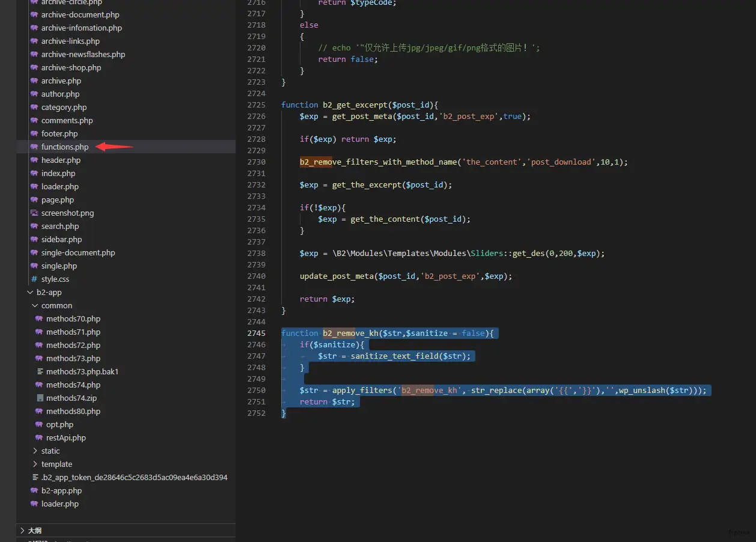
Task: Open author.php file
Action: tap(61, 94)
